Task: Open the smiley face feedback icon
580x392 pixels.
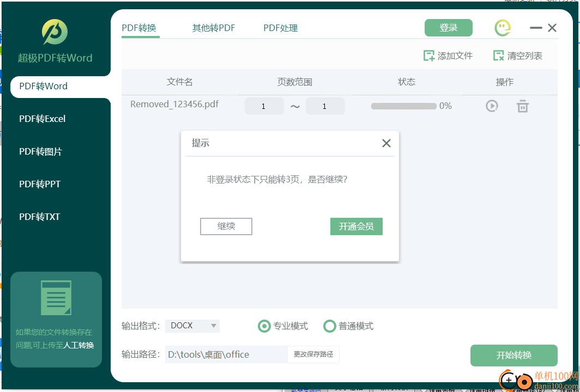Action: pyautogui.click(x=503, y=28)
